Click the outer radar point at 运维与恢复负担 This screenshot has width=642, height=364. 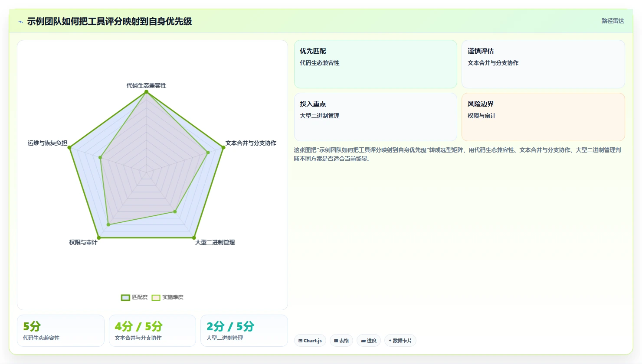coord(69,148)
